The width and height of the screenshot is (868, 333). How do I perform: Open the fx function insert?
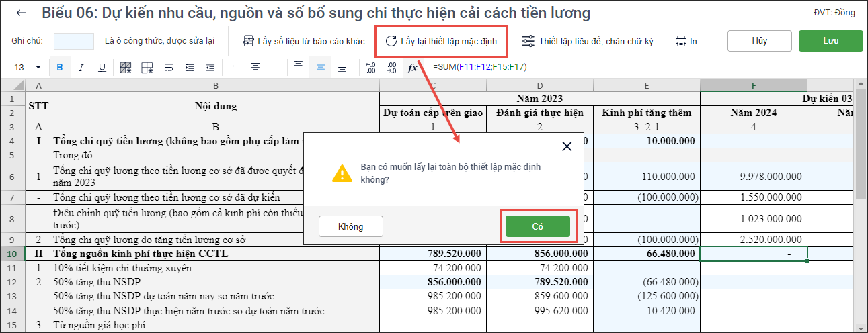pyautogui.click(x=413, y=67)
